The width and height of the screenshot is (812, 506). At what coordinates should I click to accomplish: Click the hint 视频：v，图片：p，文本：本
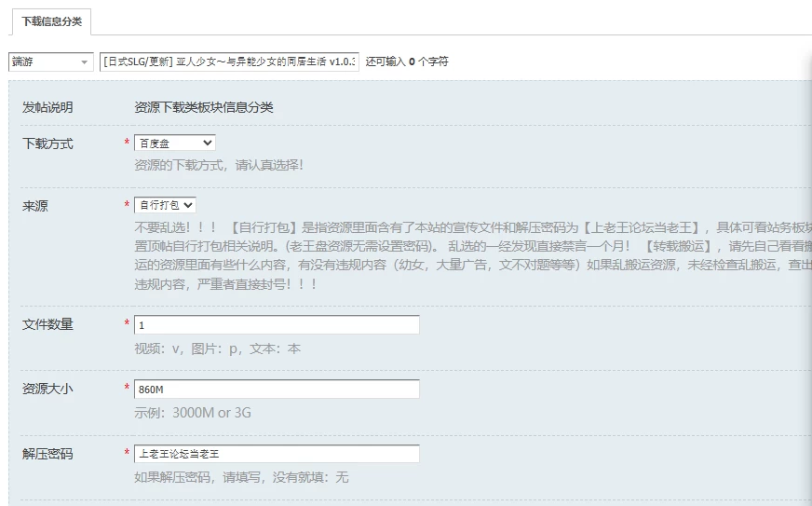click(218, 349)
